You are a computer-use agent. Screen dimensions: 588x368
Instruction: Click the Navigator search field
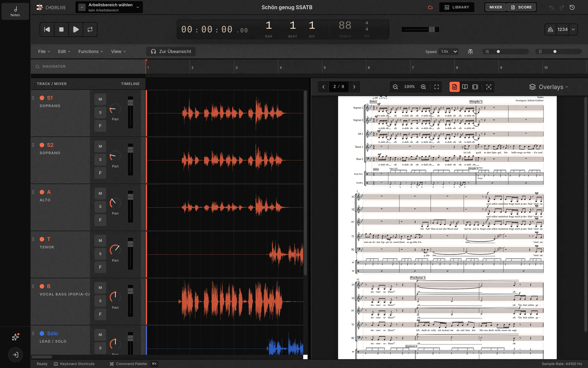click(88, 66)
